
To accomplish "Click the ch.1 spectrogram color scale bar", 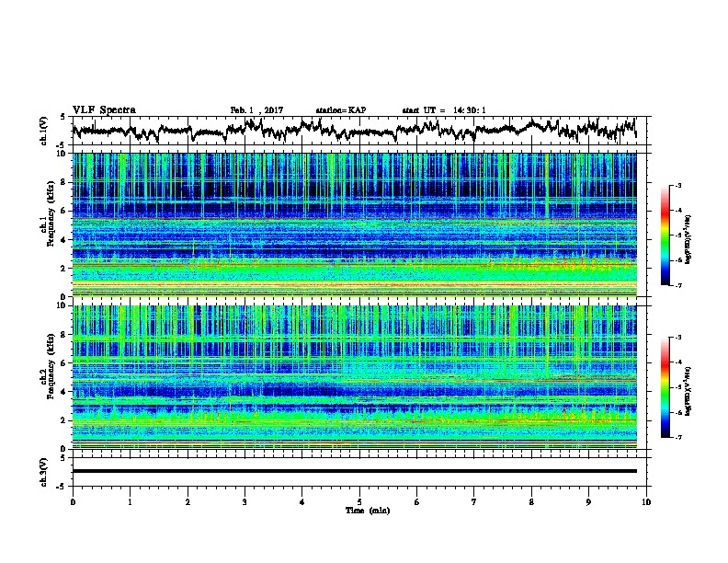I will click(665, 236).
